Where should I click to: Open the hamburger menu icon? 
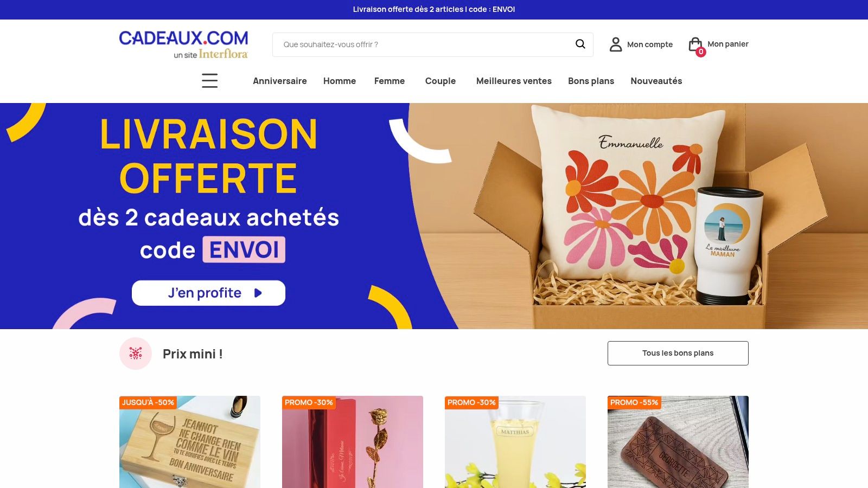point(209,81)
